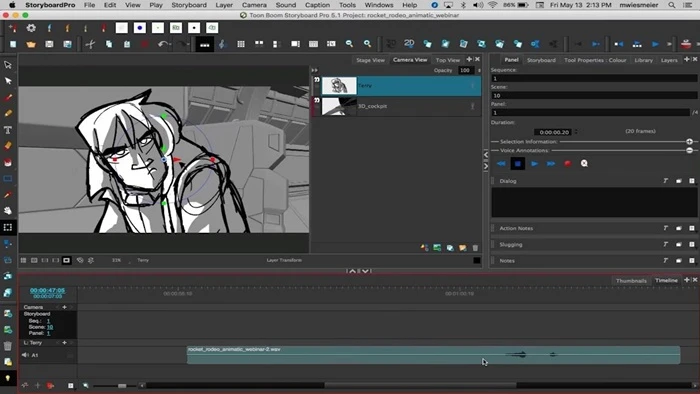Click the Duration timecode field

click(554, 132)
